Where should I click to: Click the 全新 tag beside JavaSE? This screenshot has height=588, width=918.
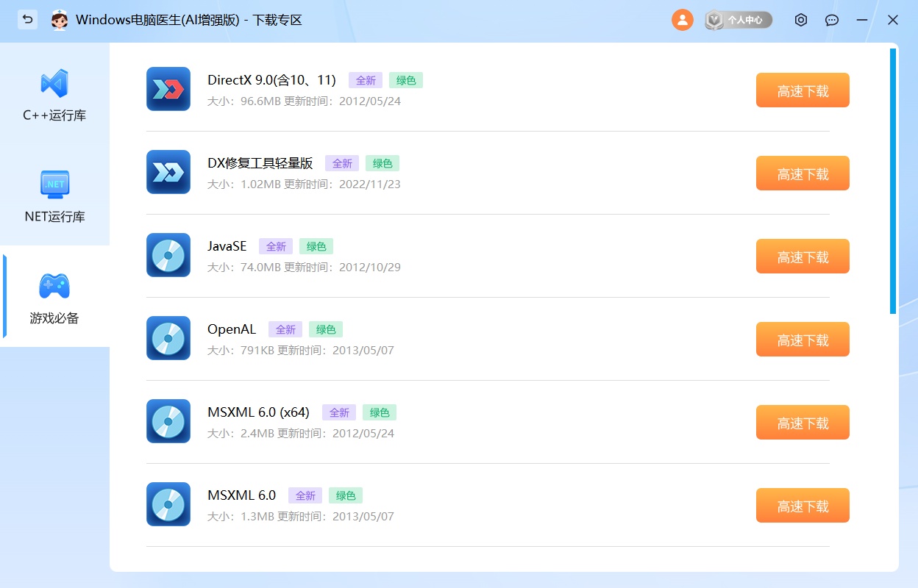tap(276, 247)
